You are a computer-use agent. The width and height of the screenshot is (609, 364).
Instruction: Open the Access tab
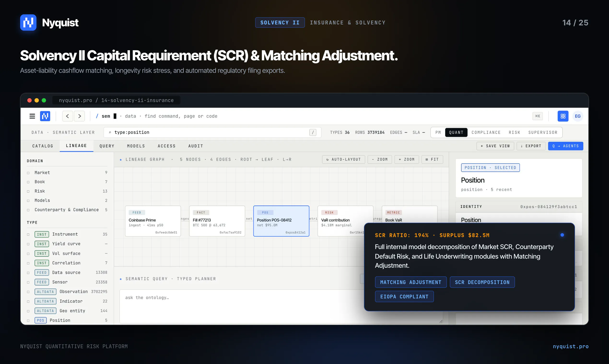click(166, 146)
